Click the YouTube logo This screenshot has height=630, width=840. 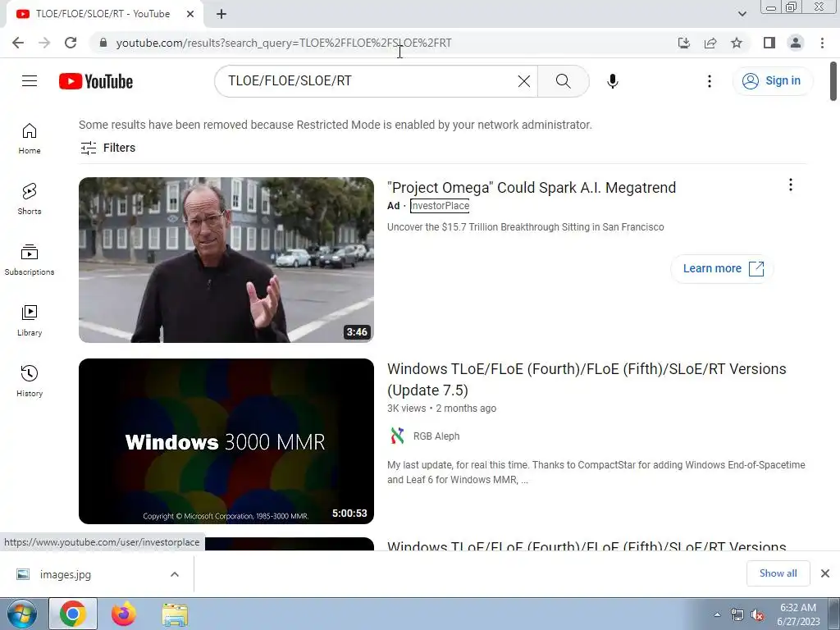(x=96, y=81)
